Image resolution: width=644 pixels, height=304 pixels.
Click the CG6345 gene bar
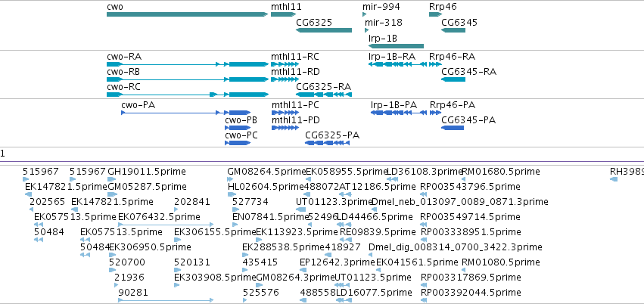[453, 30]
